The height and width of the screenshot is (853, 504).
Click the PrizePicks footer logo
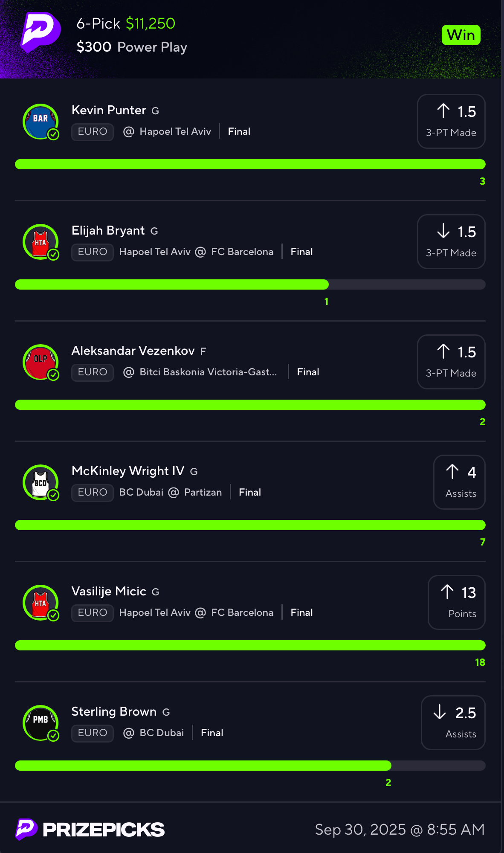[90, 830]
